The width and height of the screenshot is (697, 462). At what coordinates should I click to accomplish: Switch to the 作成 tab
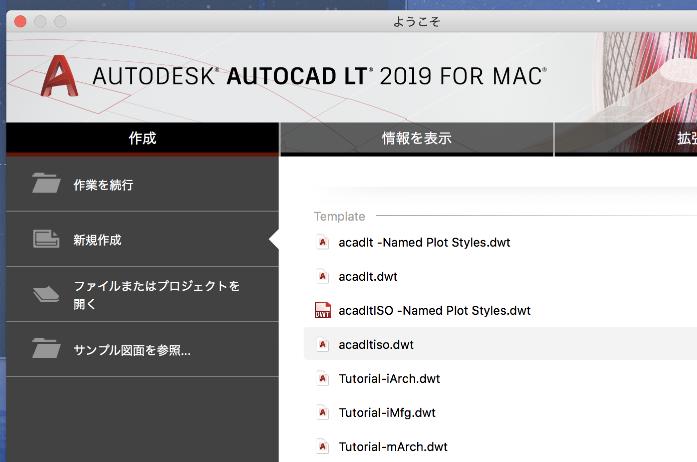tap(142, 138)
